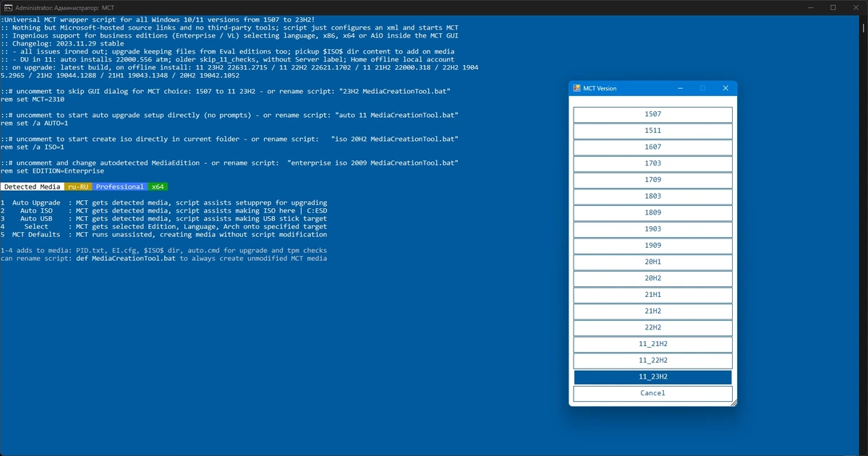Screen dimensions: 868x456
Task: Maximize the Administrator MCT console window
Action: tap(833, 7)
